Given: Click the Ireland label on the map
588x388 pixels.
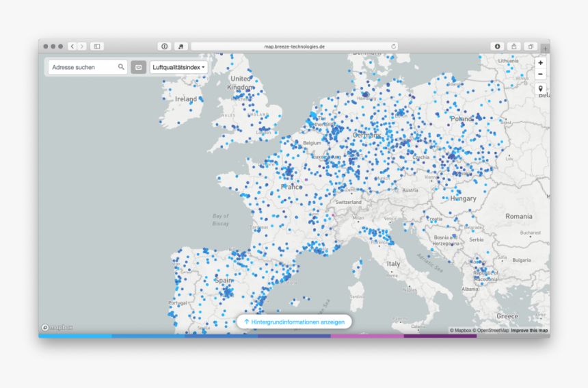Looking at the screenshot, I should pos(185,99).
